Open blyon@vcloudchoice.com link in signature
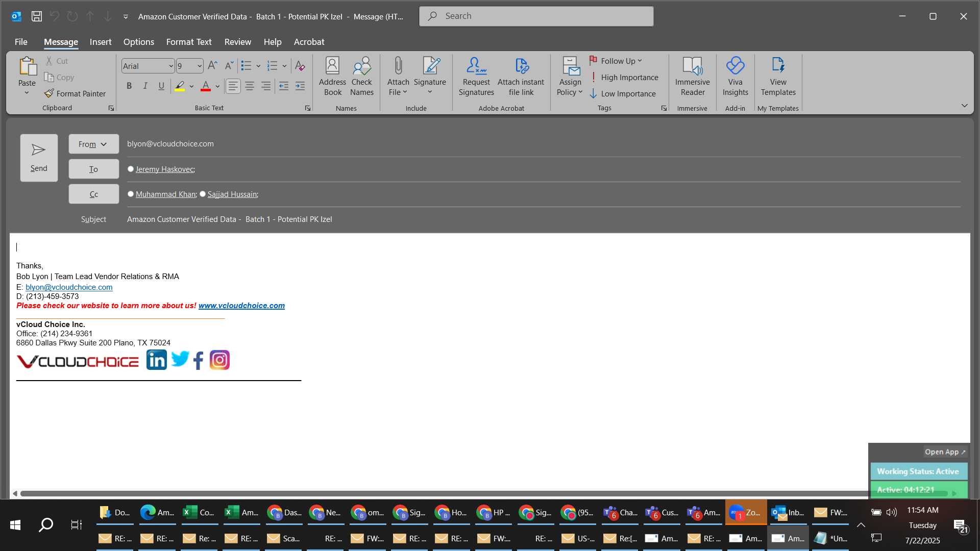 pyautogui.click(x=69, y=287)
